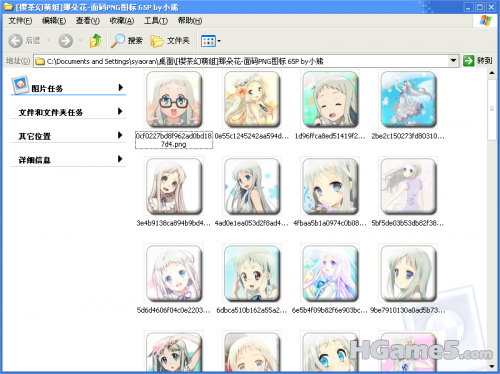
Task: Click the Windows flag logo
Action: pos(486,21)
